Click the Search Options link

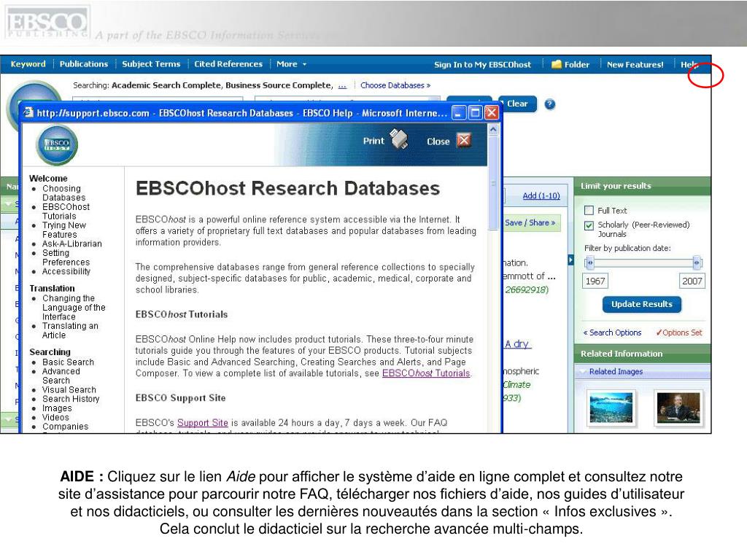pos(612,332)
